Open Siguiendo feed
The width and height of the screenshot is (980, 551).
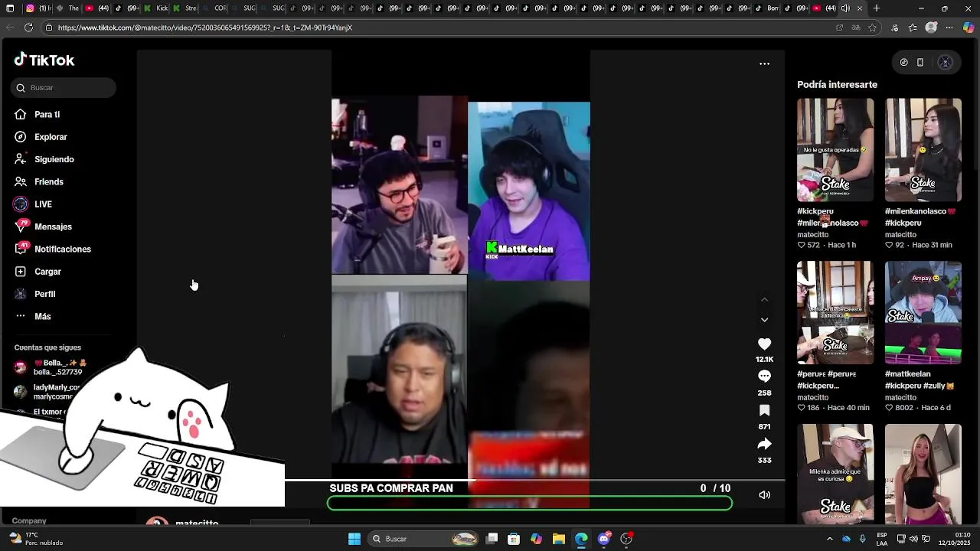tap(54, 159)
